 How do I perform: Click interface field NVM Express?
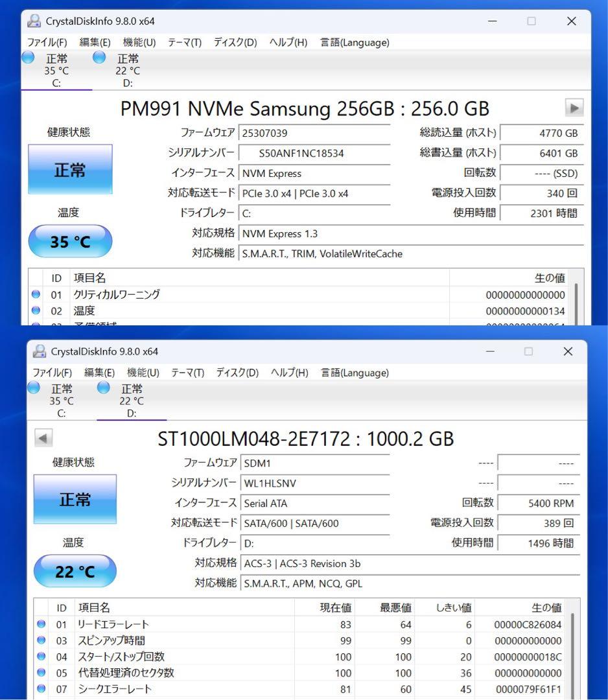(x=314, y=173)
